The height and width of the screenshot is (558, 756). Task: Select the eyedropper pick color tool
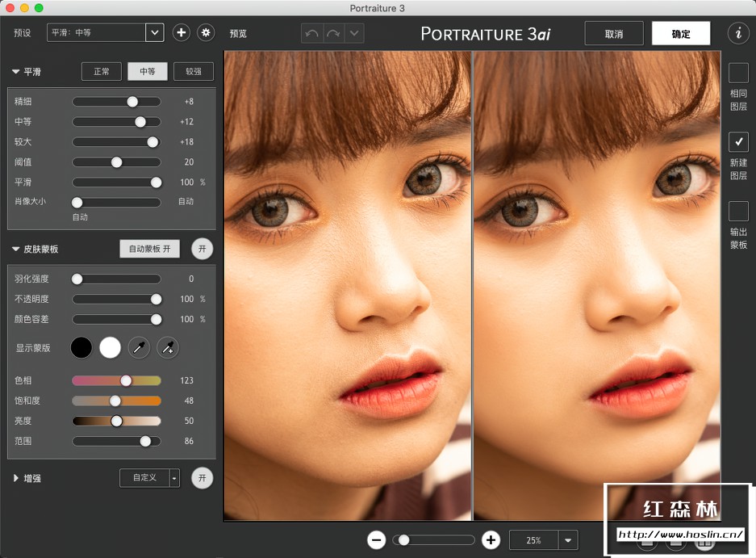pos(139,348)
